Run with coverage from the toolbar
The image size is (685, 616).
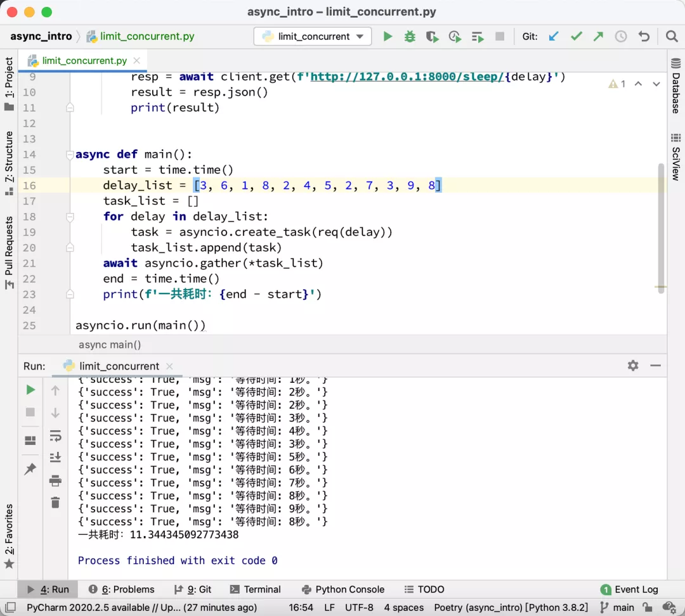pos(432,37)
